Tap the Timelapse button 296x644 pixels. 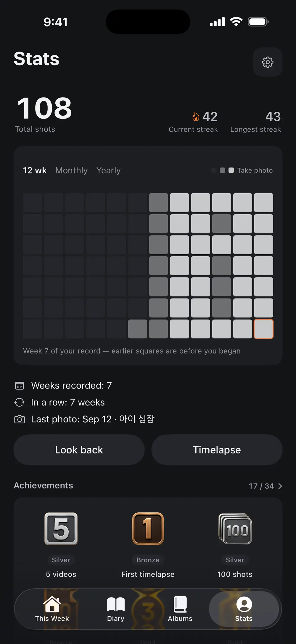pos(217,450)
